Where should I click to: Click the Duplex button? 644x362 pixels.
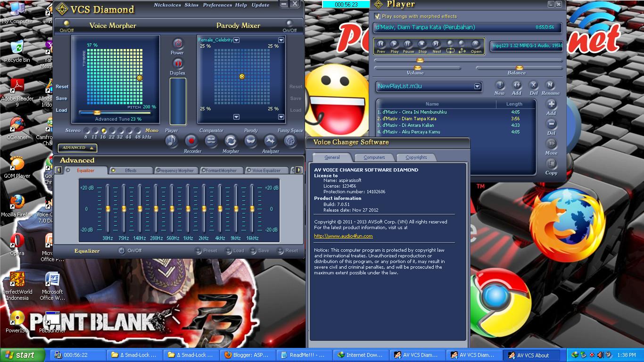[x=178, y=63]
